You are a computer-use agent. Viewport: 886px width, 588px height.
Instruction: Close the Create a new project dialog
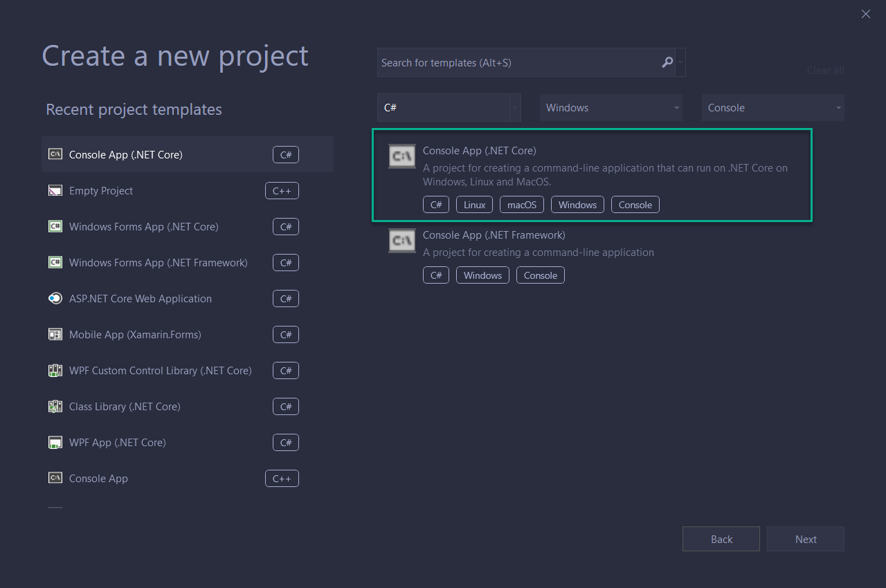pyautogui.click(x=866, y=14)
